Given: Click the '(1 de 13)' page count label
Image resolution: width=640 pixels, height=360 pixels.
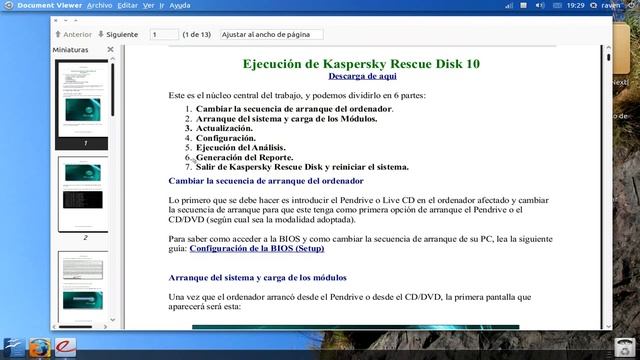Looking at the screenshot, I should click(x=197, y=35).
